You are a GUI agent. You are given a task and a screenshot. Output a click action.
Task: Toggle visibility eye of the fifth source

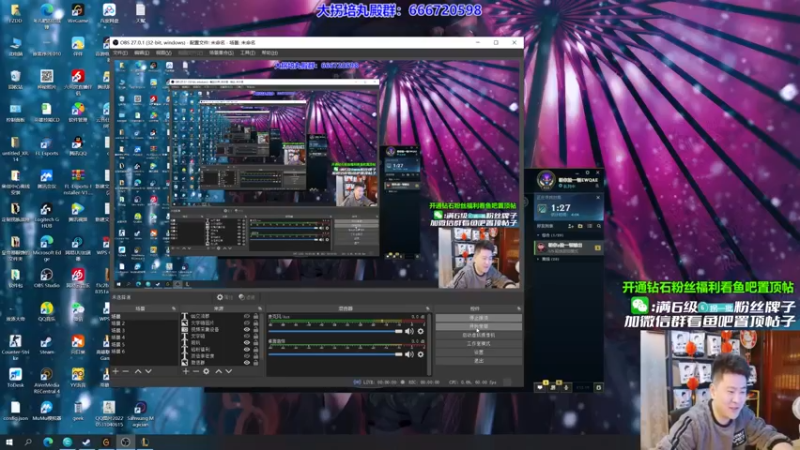(247, 343)
